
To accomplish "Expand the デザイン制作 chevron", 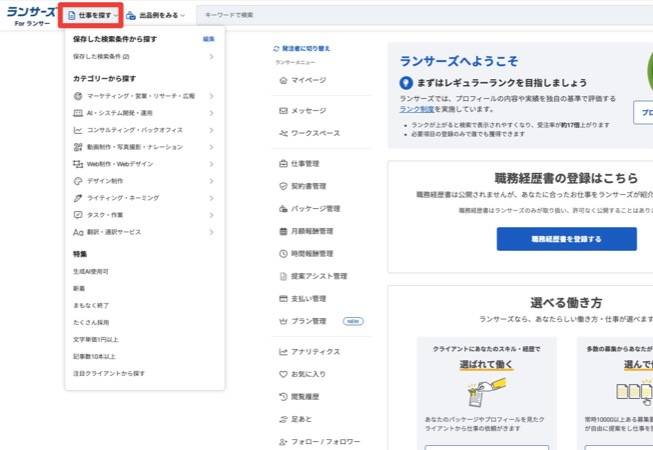I will point(212,181).
